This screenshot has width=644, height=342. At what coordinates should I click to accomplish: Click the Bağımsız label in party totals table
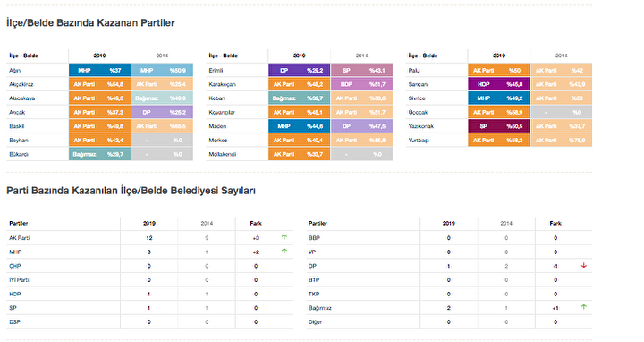pos(320,308)
